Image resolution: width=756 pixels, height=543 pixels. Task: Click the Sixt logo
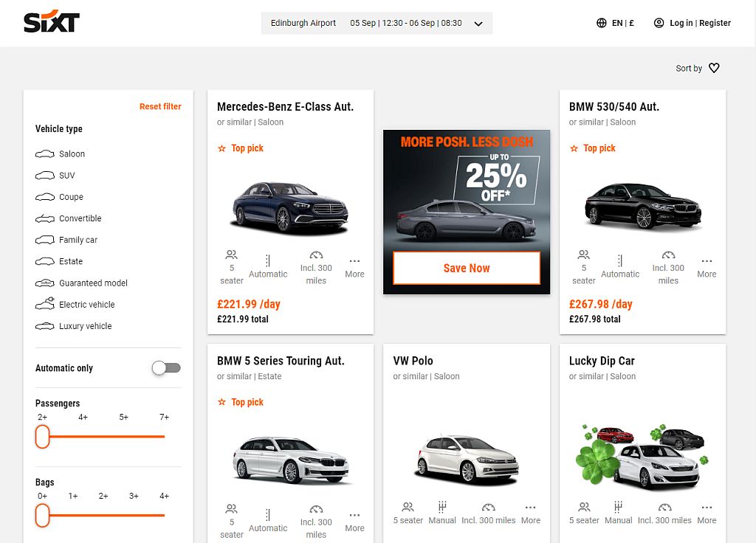pyautogui.click(x=51, y=21)
